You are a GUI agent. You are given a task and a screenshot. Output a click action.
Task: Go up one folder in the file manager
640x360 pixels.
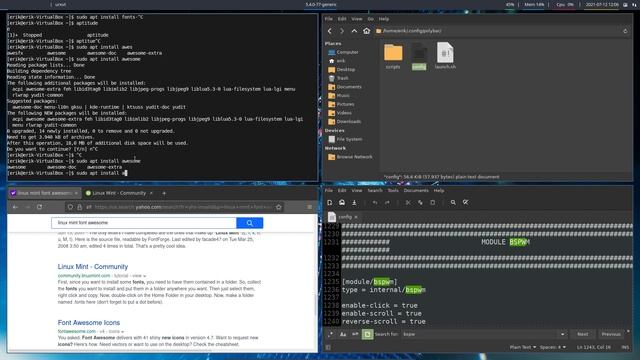tap(354, 31)
